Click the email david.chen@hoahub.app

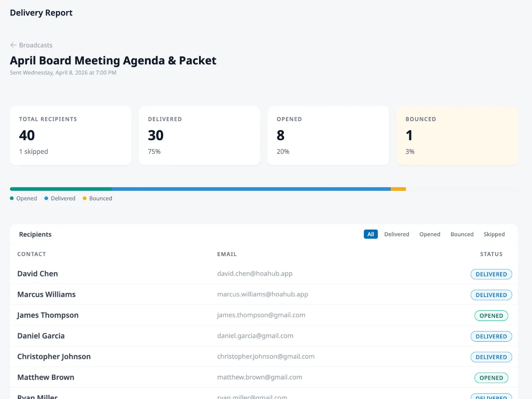(255, 273)
